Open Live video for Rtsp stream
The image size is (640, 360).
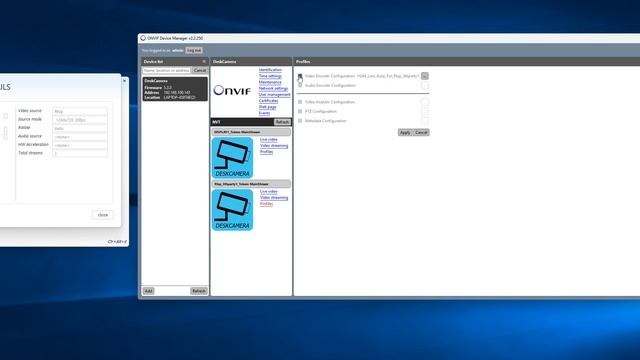269,191
